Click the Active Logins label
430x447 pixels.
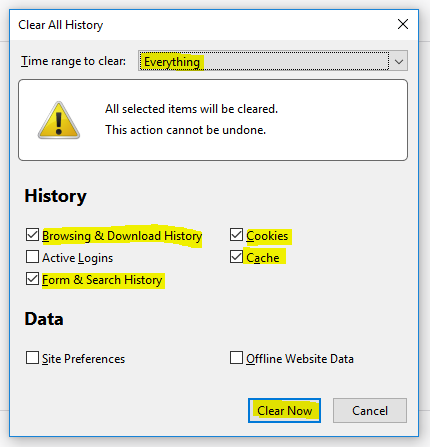point(77,258)
